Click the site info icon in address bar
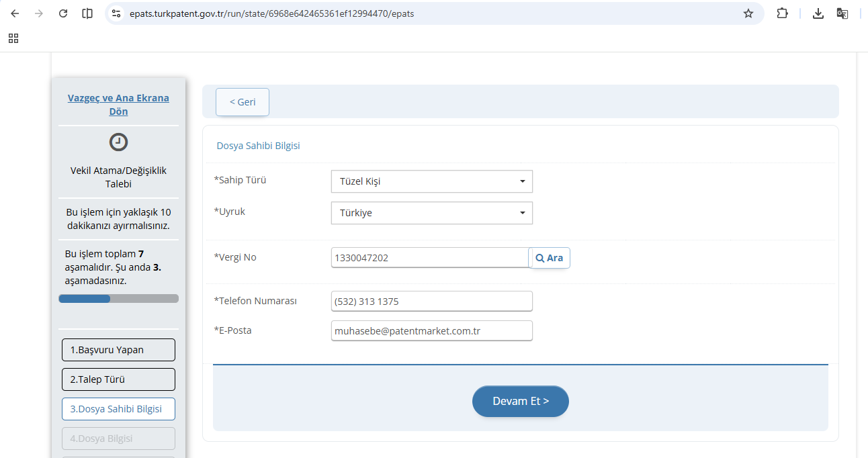Screen dimensions: 868x458 tap(116, 13)
